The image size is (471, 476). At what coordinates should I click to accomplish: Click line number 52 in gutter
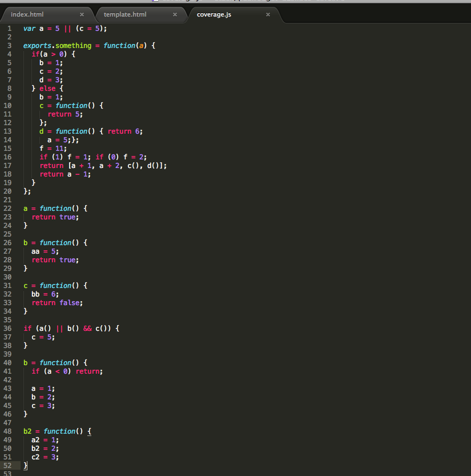pyautogui.click(x=7, y=466)
